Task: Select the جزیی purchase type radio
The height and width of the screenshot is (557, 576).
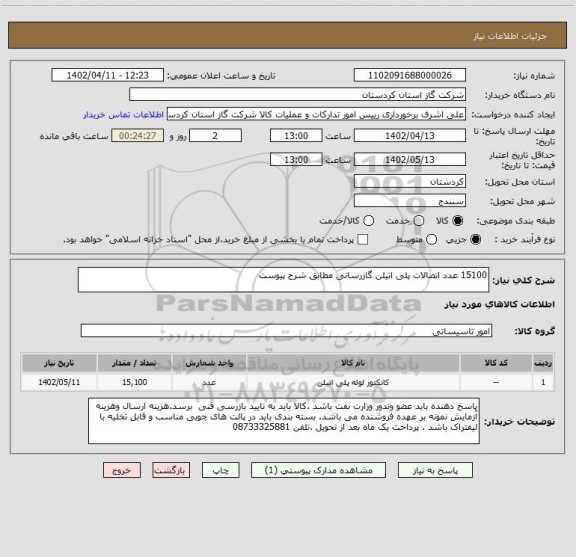Action: coord(475,240)
